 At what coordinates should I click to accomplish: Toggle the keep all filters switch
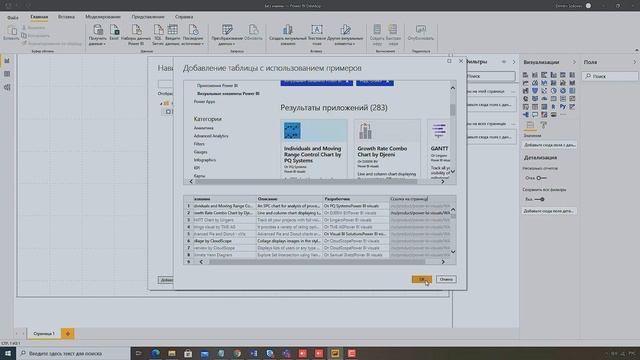540,199
